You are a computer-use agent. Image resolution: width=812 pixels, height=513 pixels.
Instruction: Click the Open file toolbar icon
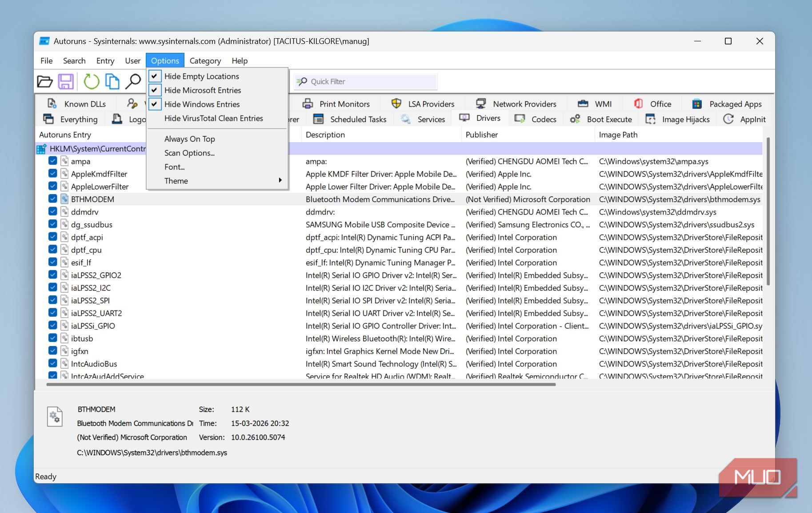point(44,81)
